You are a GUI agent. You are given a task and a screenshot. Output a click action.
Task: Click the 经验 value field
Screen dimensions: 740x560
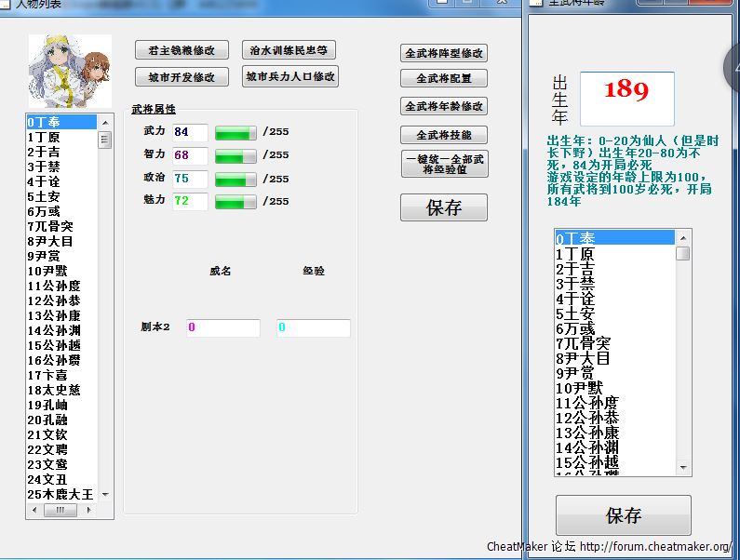click(x=313, y=327)
